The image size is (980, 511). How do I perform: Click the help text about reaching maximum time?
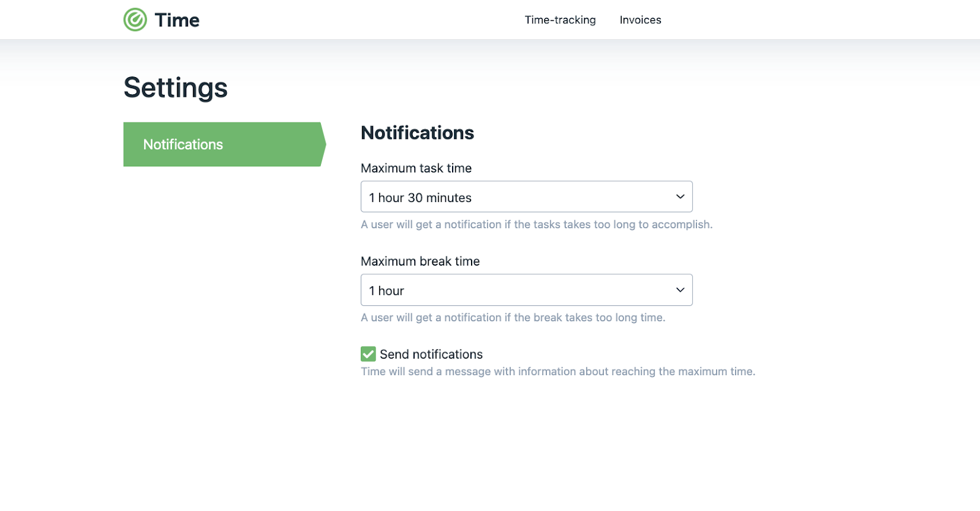558,371
